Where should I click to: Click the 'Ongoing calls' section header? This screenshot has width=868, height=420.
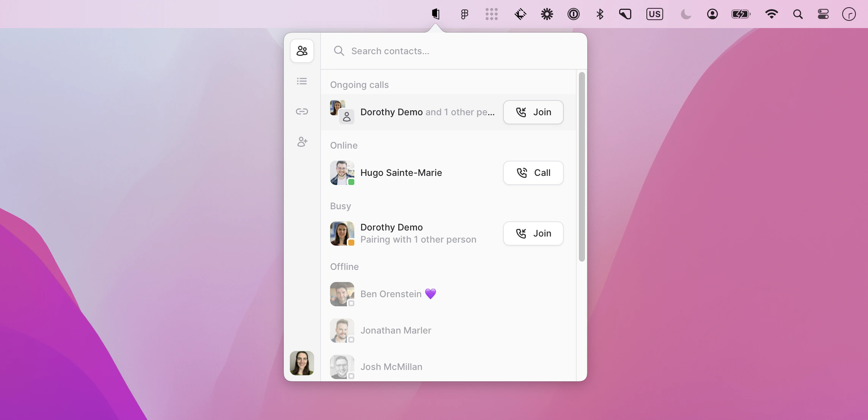tap(359, 85)
